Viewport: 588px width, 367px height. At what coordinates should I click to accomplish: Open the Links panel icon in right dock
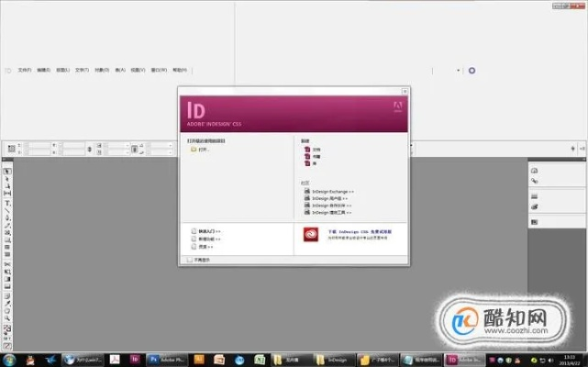(534, 182)
